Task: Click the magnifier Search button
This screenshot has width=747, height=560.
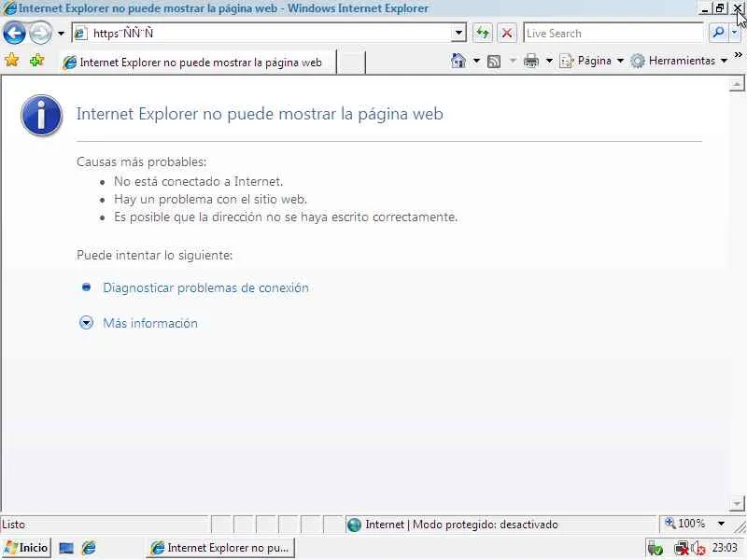Action: (718, 33)
